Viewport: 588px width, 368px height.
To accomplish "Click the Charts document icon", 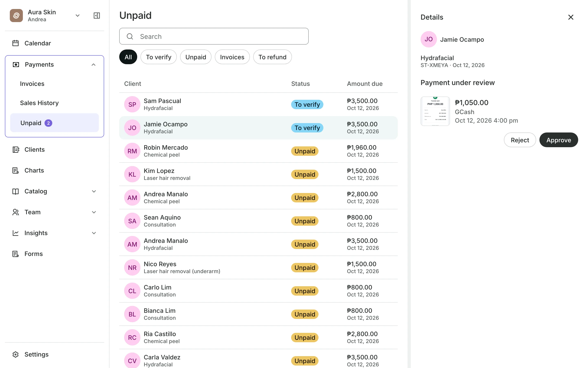I will coord(16,170).
